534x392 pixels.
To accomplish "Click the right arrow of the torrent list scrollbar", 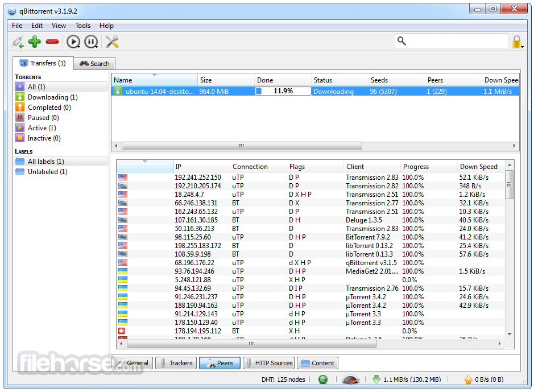I will 514,146.
